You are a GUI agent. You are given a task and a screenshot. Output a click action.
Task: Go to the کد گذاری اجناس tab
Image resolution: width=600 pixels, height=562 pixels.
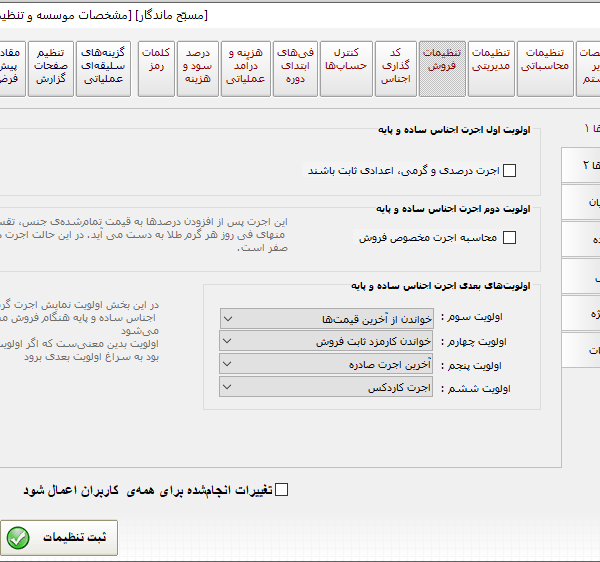pyautogui.click(x=395, y=68)
